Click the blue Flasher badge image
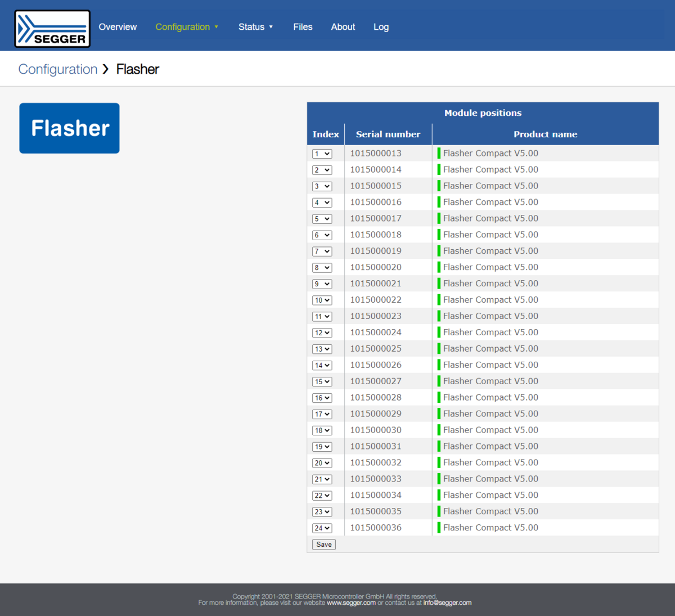This screenshot has height=616, width=675. point(69,128)
